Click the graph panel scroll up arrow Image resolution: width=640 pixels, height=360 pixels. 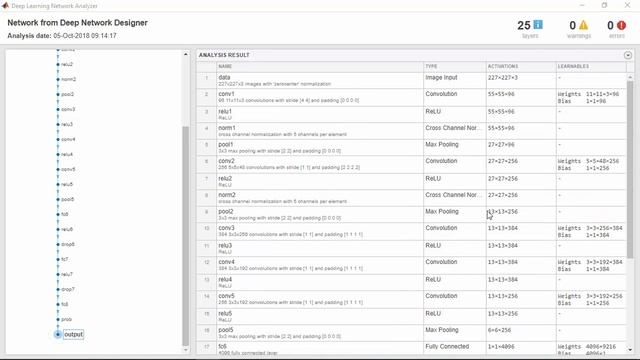[186, 54]
